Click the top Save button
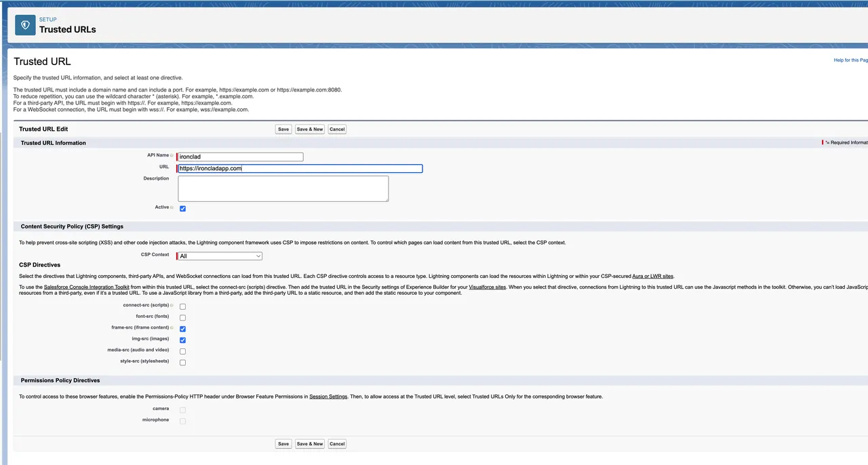The image size is (868, 465). click(x=283, y=129)
